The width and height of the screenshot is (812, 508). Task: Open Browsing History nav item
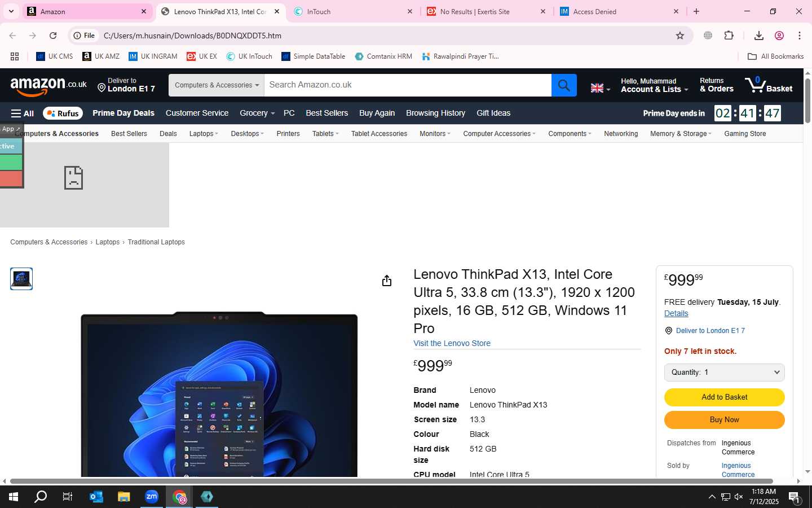tap(435, 113)
